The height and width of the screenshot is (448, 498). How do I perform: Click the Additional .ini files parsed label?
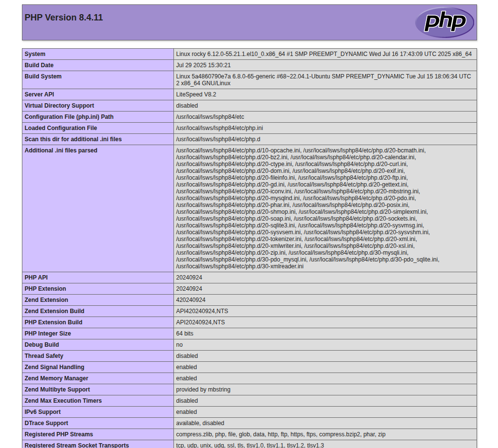coord(61,150)
